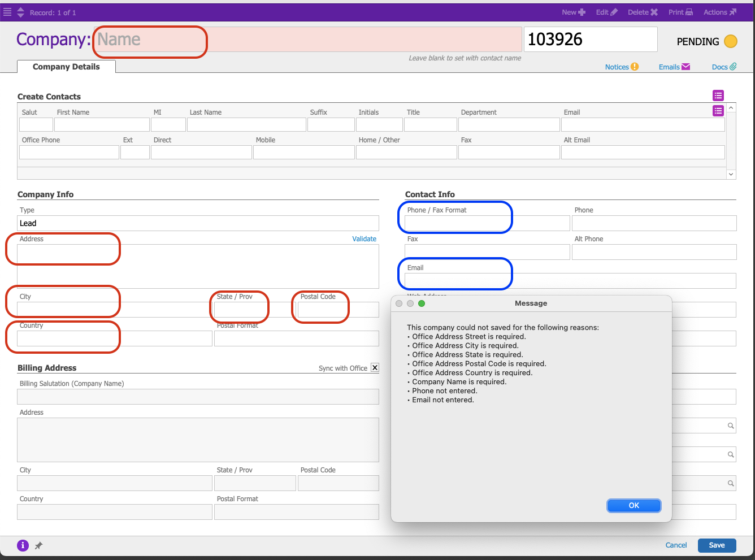
Task: Click the Billing Address City field
Action: coord(115,483)
